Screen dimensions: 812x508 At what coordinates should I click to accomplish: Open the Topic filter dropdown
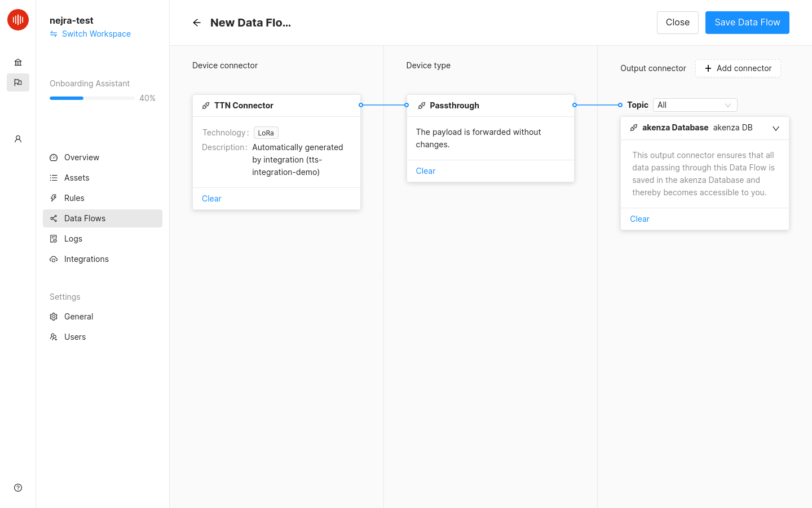point(695,104)
